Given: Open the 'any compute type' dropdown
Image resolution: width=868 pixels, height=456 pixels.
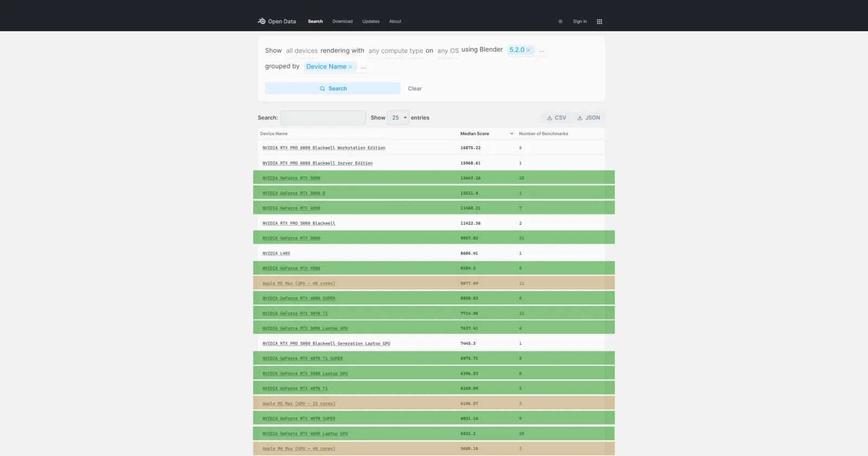Looking at the screenshot, I should click(x=396, y=51).
